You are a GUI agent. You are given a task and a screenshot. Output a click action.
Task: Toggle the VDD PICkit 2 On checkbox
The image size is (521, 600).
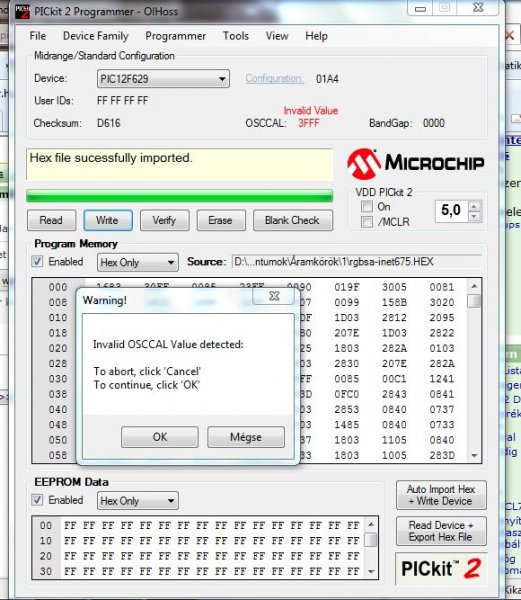tap(367, 207)
